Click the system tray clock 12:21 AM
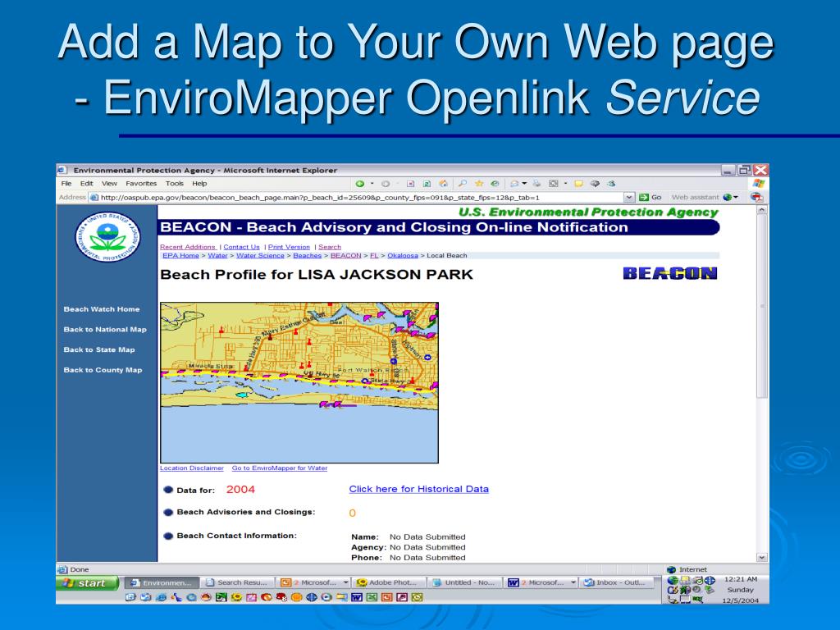This screenshot has width=840, height=630. (741, 579)
